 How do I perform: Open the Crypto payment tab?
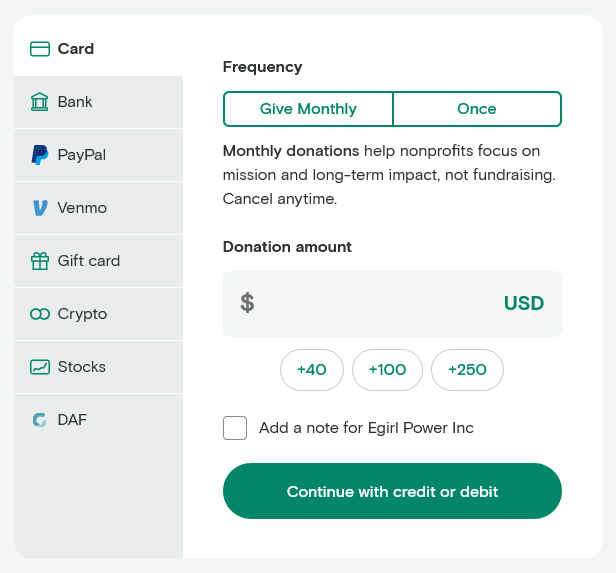(x=98, y=314)
